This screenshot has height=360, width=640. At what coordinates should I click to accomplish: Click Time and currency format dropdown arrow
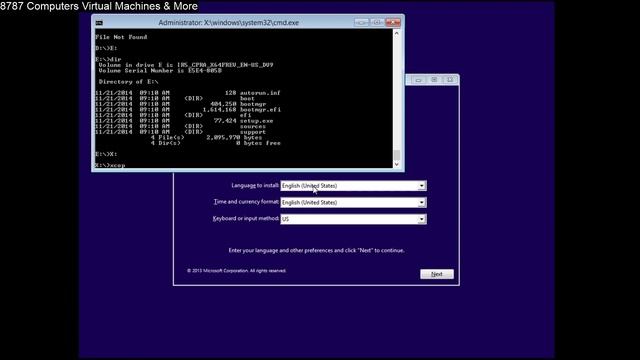[421, 202]
